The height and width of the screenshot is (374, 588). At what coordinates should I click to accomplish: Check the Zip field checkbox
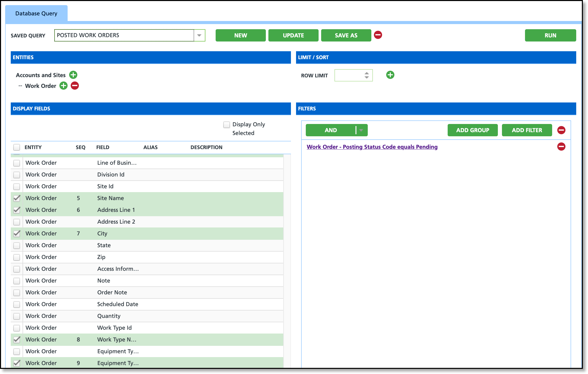[17, 257]
